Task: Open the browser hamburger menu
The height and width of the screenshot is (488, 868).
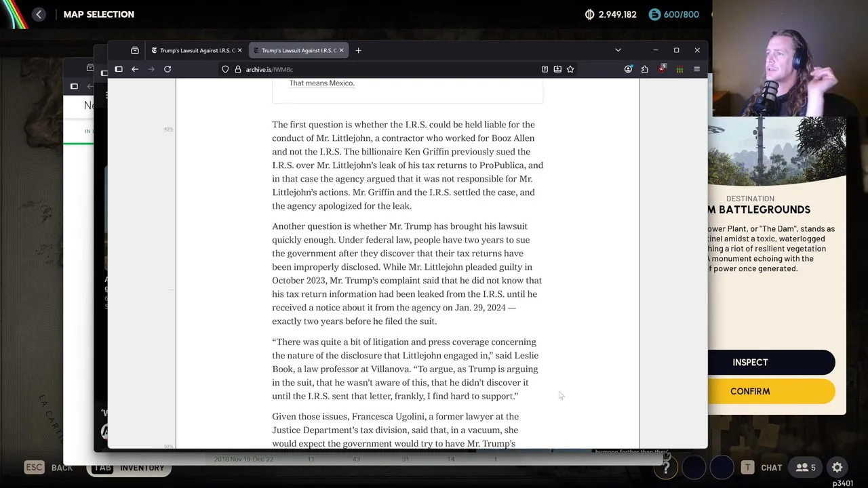Action: click(696, 69)
